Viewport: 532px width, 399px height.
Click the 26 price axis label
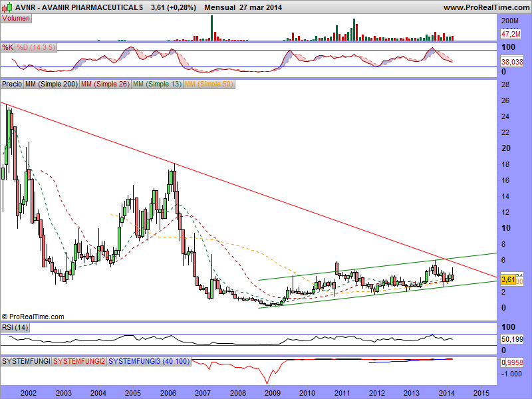tap(505, 100)
